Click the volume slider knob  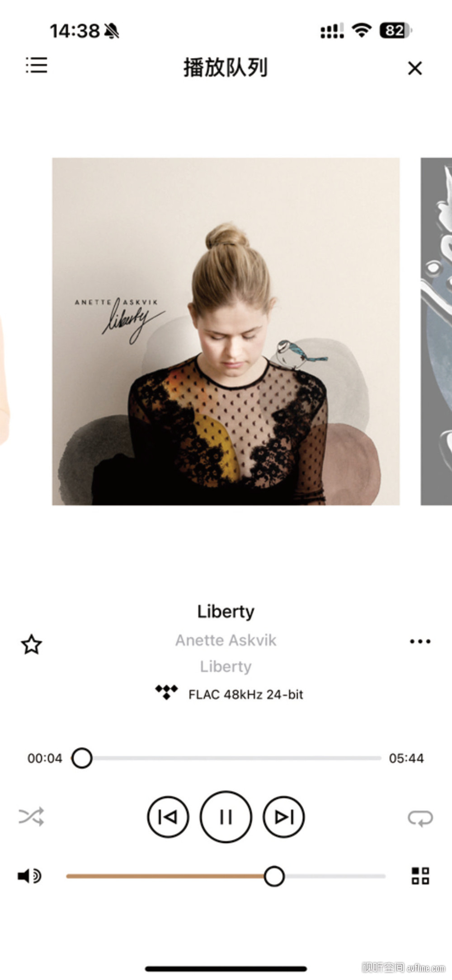coord(274,876)
